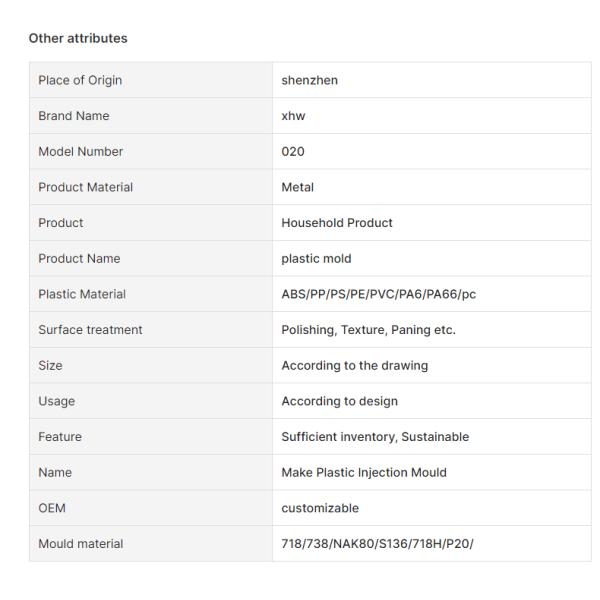Select the "Model Number" label cell
This screenshot has height=600, width=600.
[80, 151]
